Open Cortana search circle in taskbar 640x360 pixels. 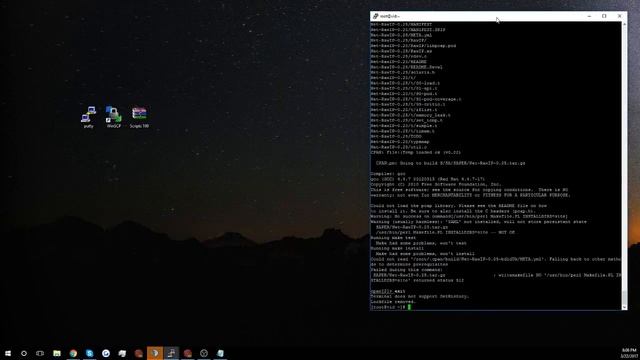pos(24,353)
